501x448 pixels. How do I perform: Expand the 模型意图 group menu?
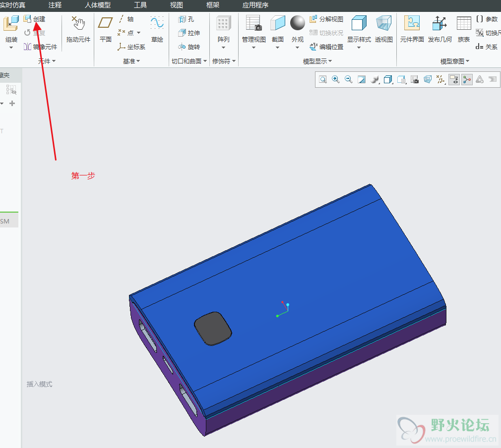(455, 61)
